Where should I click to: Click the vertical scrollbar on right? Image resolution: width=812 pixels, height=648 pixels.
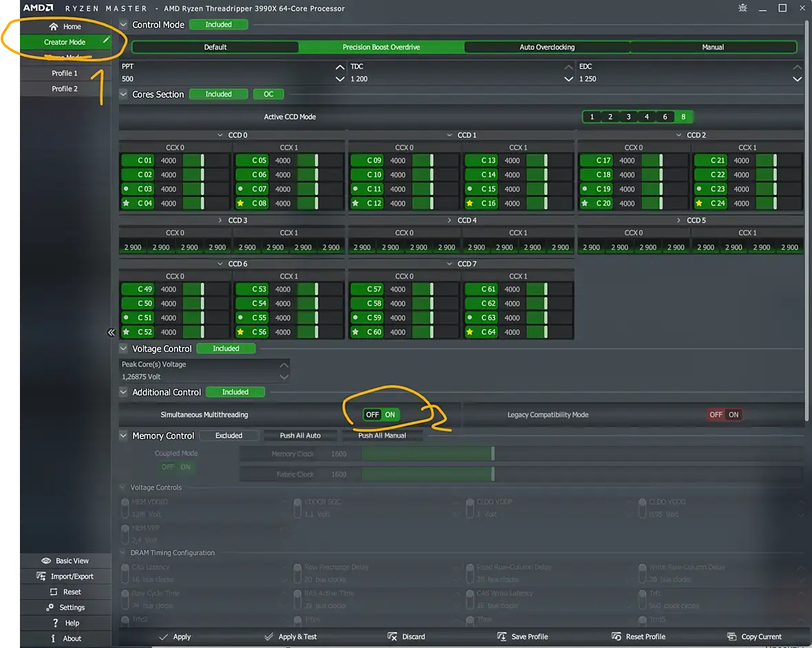(806, 220)
